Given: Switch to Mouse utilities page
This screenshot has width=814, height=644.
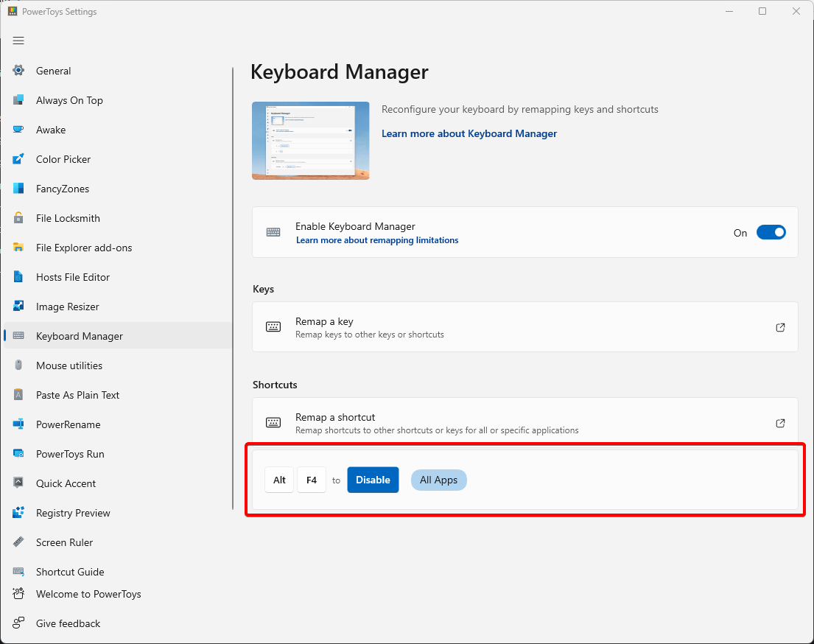Looking at the screenshot, I should (x=118, y=365).
